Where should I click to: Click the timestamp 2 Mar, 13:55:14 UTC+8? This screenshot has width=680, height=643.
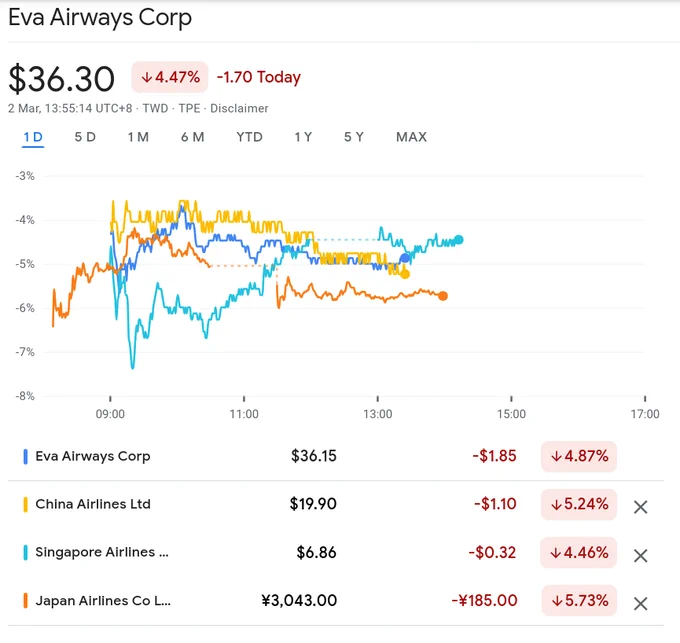70,108
